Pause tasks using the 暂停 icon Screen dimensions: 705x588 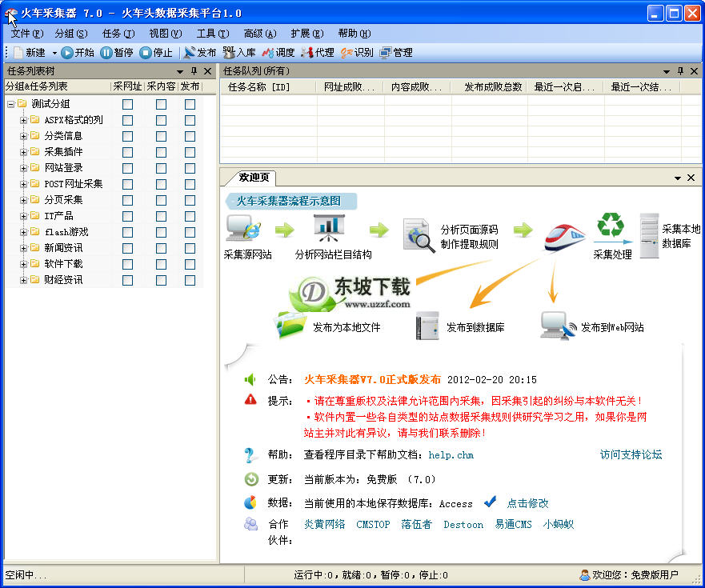[106, 53]
